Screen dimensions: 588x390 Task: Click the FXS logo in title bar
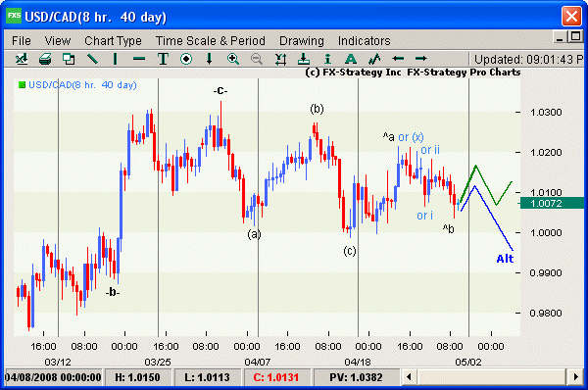14,16
